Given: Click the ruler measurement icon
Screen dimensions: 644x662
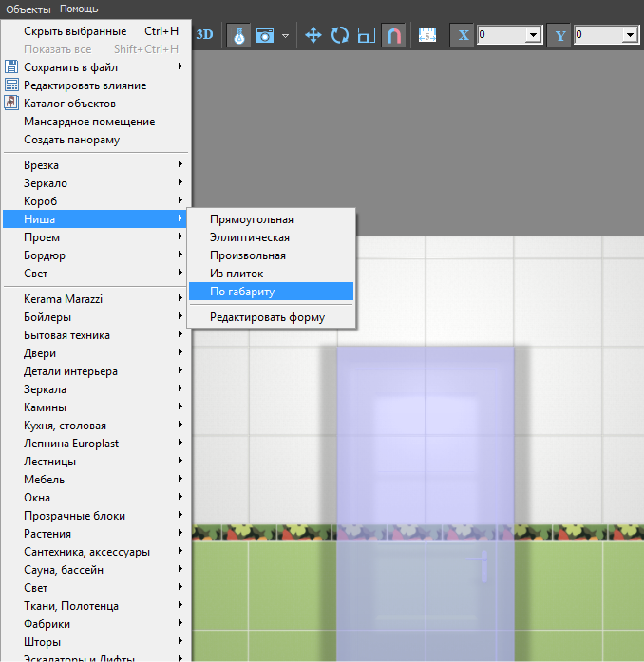Looking at the screenshot, I should (x=427, y=35).
